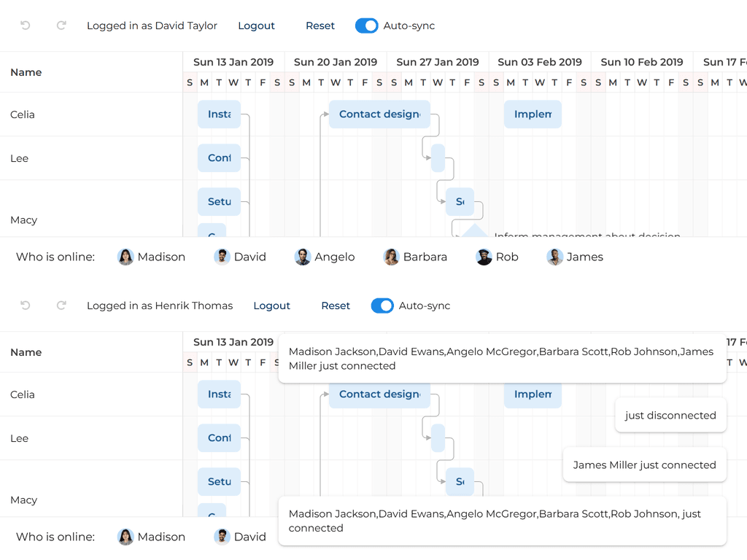Select "Sun 27 Jan 2019" week header
Image resolution: width=747 pixels, height=560 pixels.
(438, 62)
